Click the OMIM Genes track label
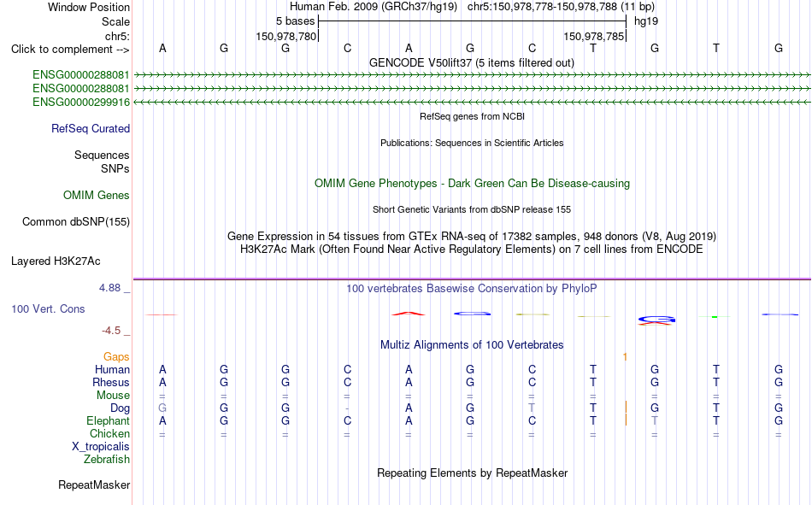 point(97,196)
